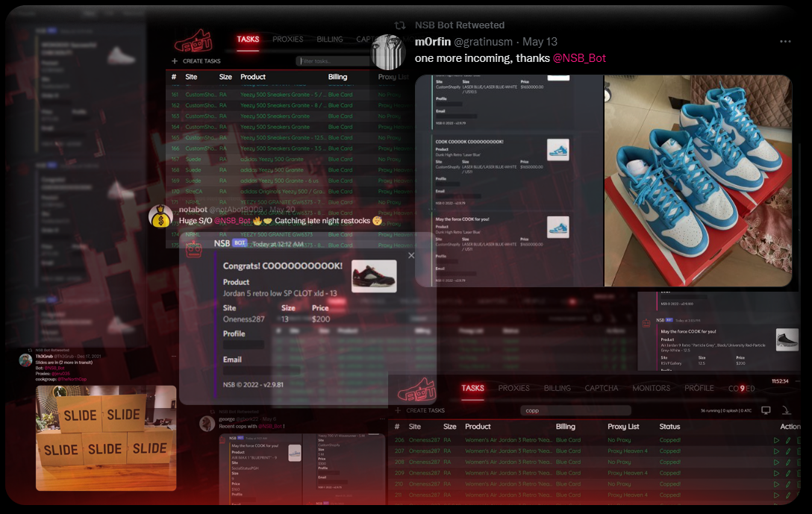Click notabot's money bag avatar

[x=160, y=216]
